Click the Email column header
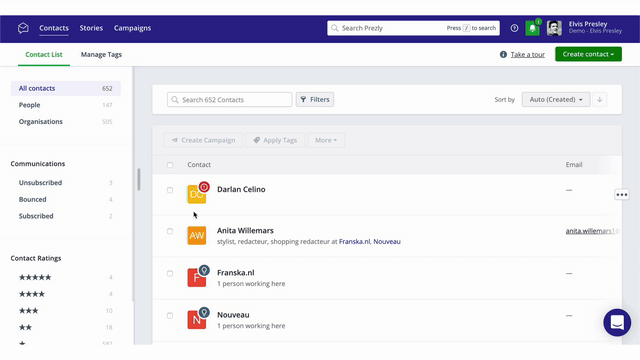 [x=574, y=164]
